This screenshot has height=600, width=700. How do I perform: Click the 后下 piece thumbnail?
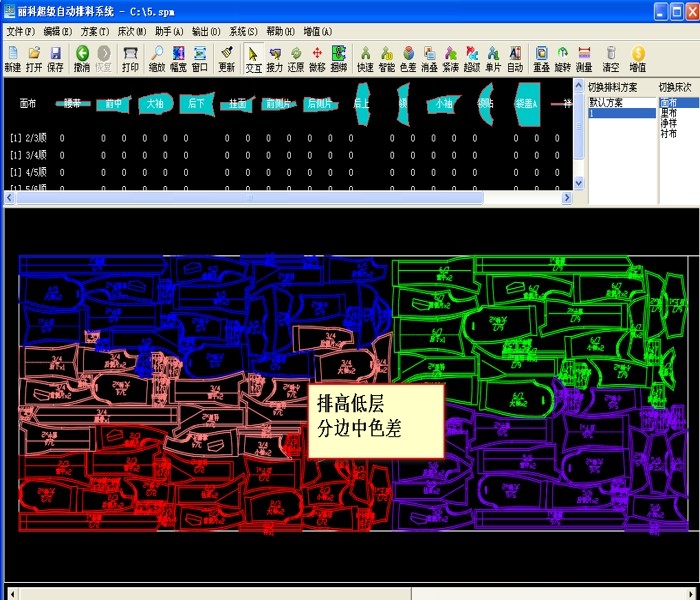click(x=196, y=104)
